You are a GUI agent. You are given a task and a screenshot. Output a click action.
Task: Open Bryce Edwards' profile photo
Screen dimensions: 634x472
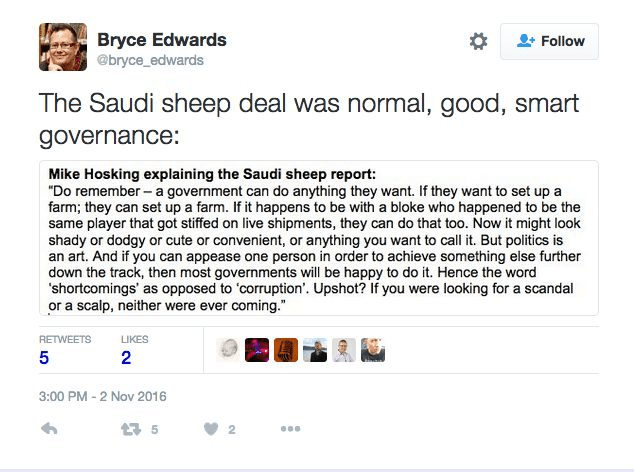click(x=62, y=47)
